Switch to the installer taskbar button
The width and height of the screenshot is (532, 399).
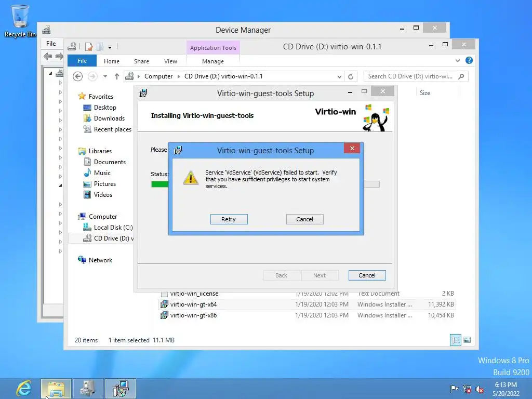click(121, 389)
